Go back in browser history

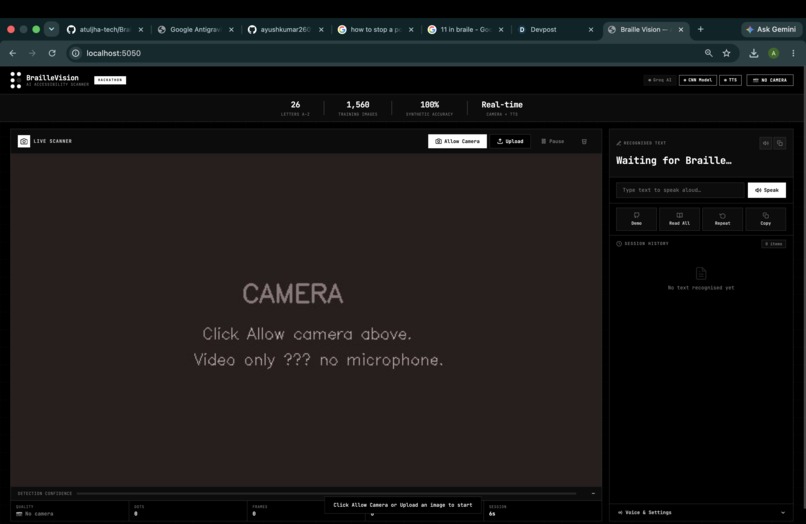tap(13, 53)
